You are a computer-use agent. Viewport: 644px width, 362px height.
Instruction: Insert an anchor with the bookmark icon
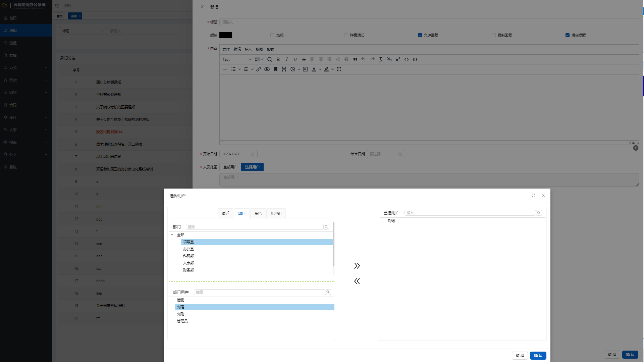276,69
